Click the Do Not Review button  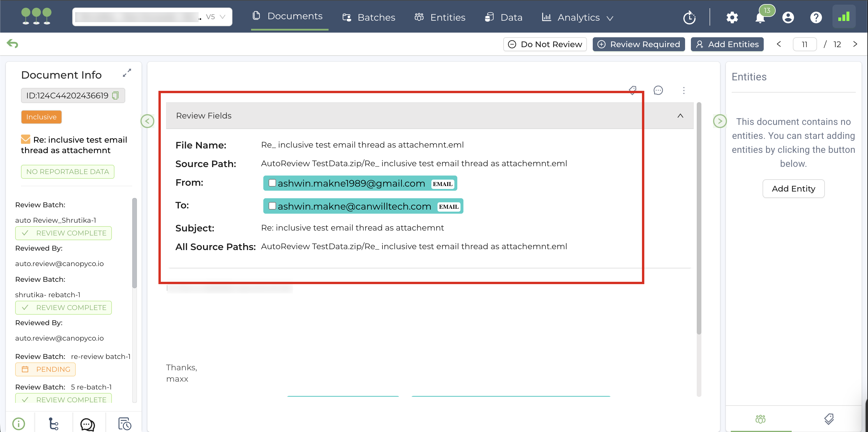coord(545,45)
